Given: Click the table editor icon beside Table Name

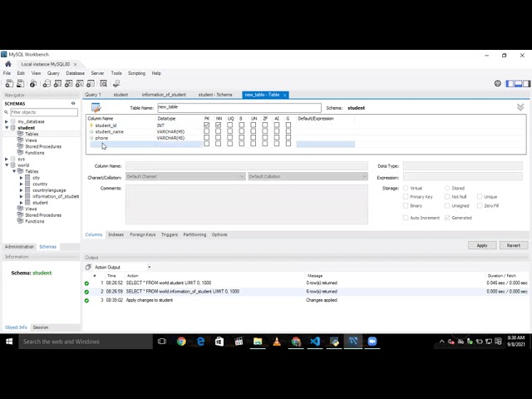Looking at the screenshot, I should [x=96, y=108].
